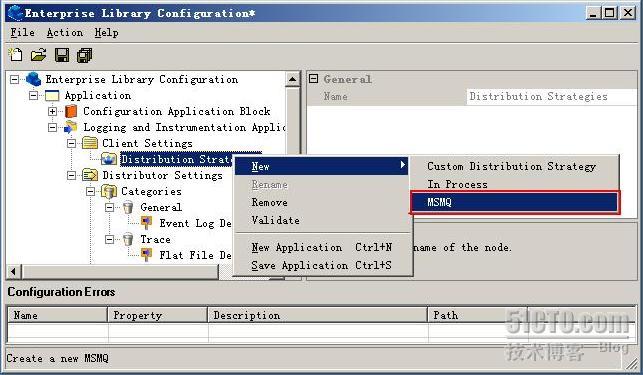Click the Description column header

(x=318, y=315)
